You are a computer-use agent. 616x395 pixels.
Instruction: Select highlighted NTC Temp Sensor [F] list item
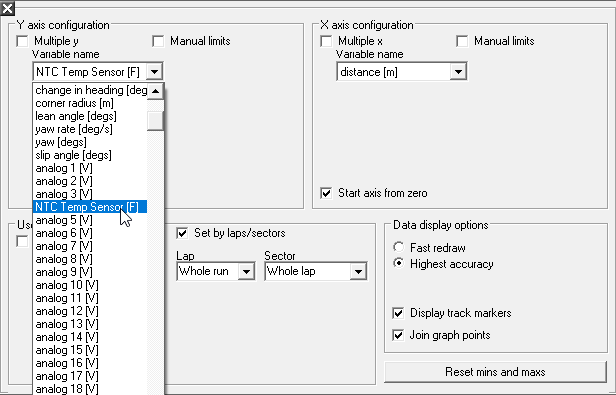pos(90,207)
